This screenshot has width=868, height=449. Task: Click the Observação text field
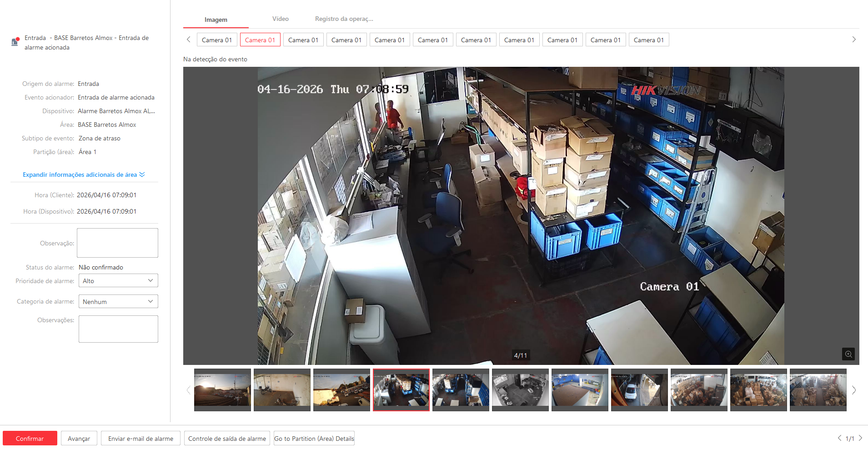coord(117,243)
